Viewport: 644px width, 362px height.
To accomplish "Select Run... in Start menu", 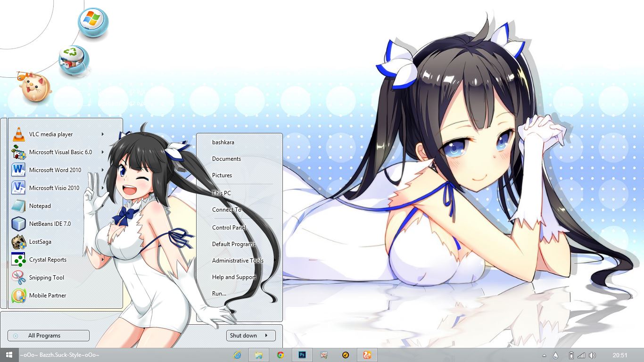I will point(219,294).
